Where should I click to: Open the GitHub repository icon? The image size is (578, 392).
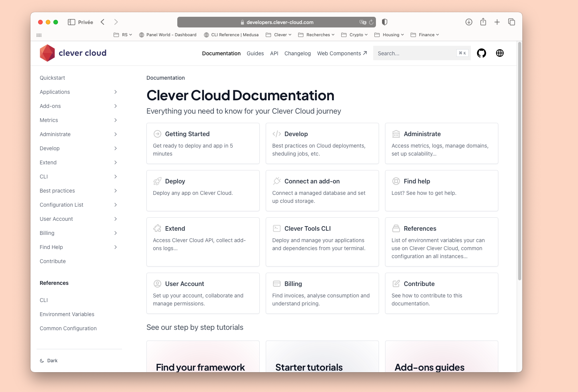(482, 53)
